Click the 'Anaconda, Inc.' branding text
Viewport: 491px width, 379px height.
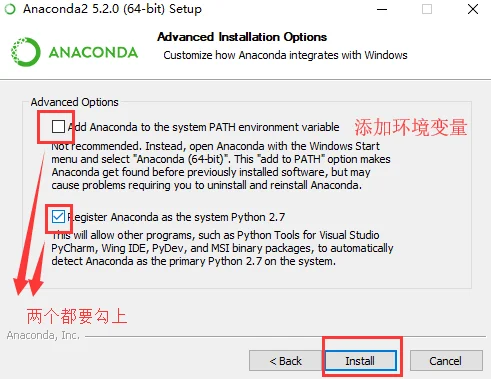(x=43, y=335)
